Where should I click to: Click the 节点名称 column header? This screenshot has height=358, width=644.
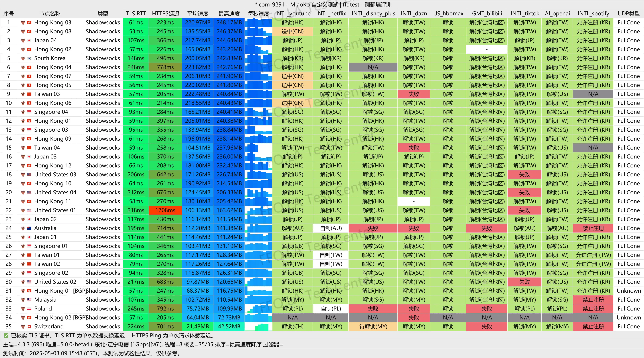50,14
